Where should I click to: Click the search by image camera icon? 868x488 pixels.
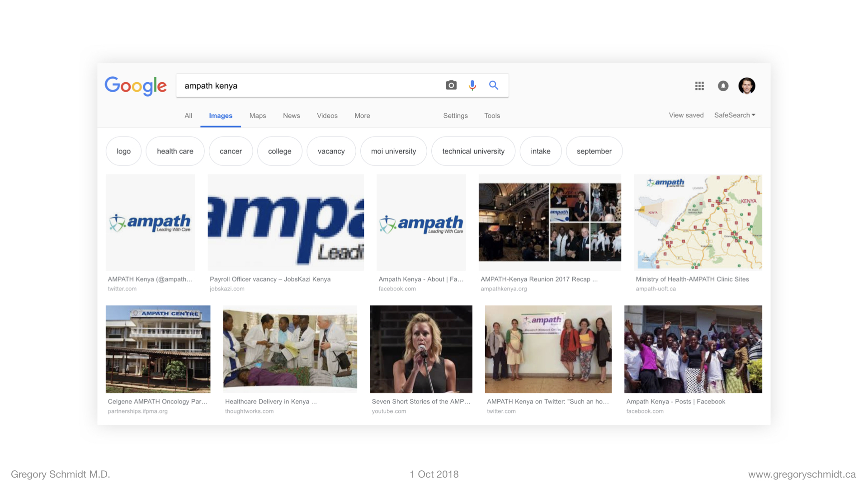[x=451, y=85]
